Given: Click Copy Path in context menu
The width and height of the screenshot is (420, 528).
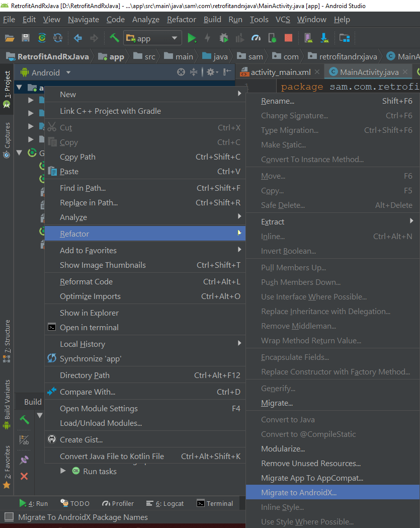Looking at the screenshot, I should click(145, 157).
